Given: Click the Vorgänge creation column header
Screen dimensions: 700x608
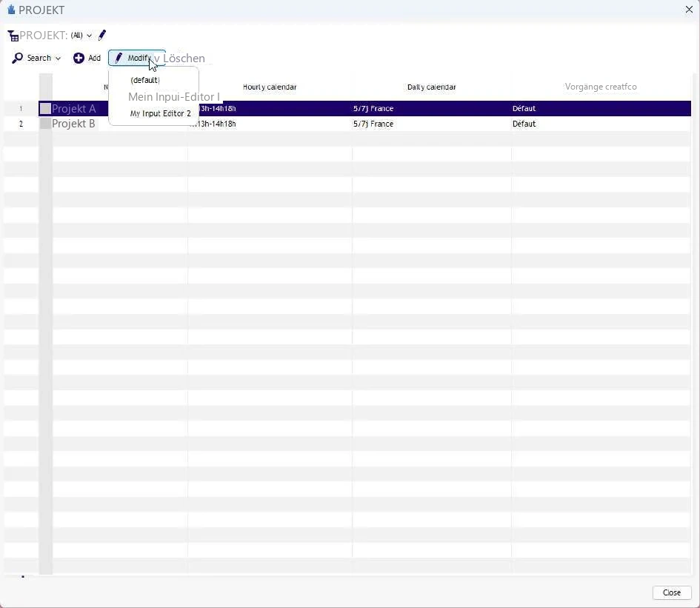Looking at the screenshot, I should pos(601,87).
